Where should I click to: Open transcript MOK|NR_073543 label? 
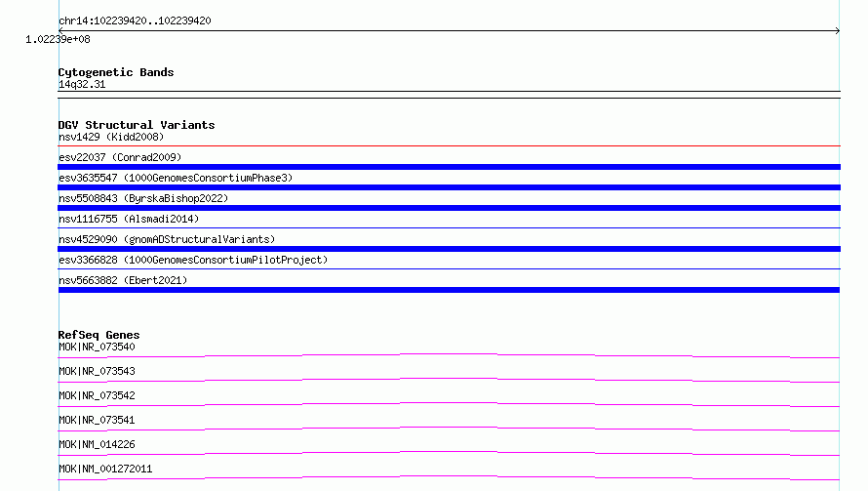(x=97, y=371)
